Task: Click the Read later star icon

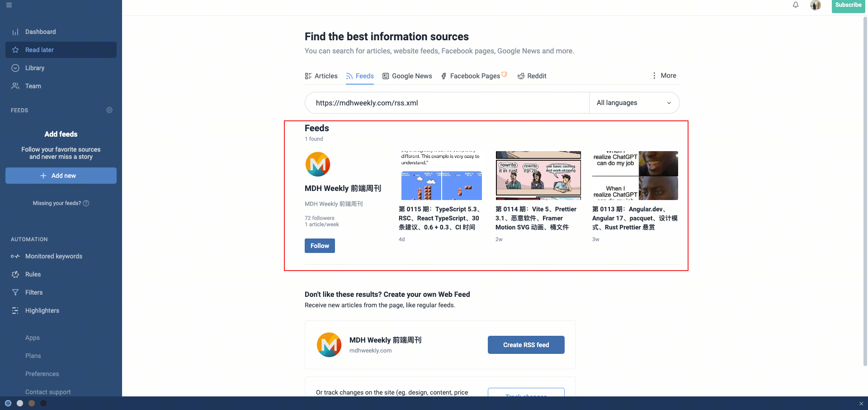Action: pos(15,50)
